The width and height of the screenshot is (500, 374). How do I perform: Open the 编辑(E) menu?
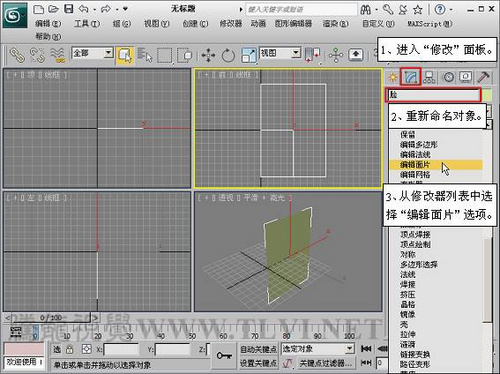pos(49,24)
